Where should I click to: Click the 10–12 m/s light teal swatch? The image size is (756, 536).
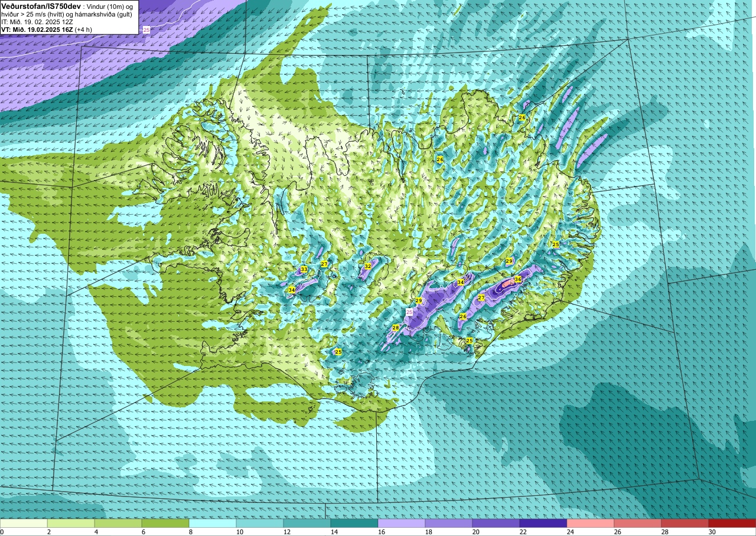coord(260,523)
